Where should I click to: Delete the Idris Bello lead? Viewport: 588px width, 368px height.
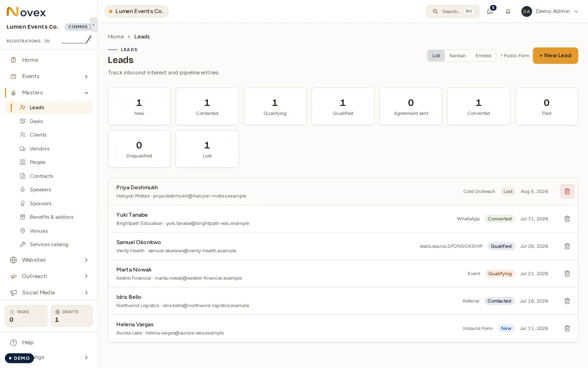tap(567, 301)
